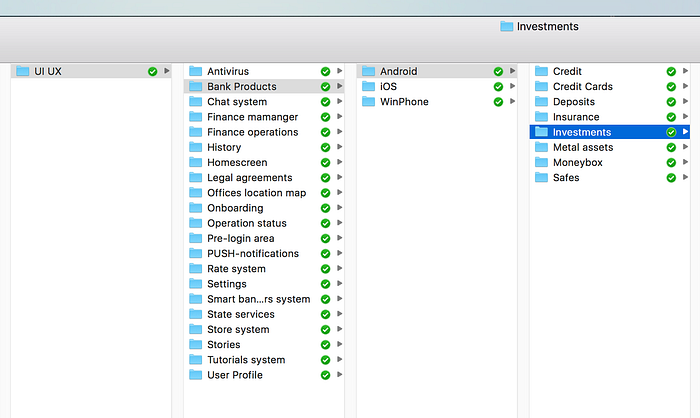Click the Antivirus folder icon
This screenshot has height=418, width=700.
tap(196, 71)
